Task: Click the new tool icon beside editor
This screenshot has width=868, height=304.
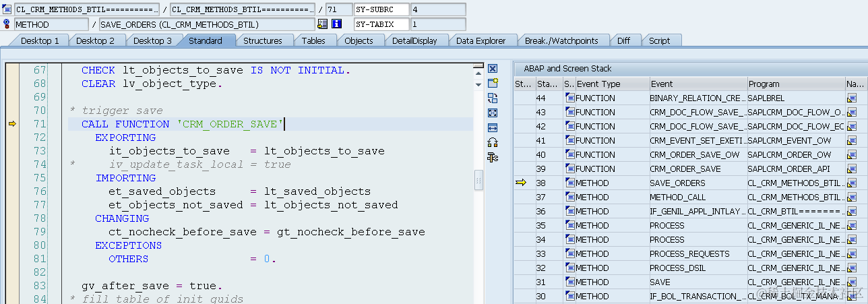Action: (493, 83)
